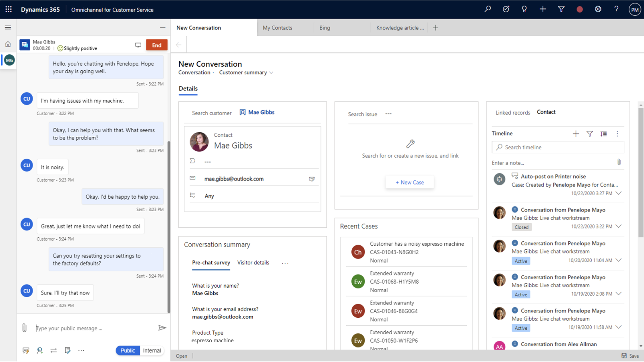The height and width of the screenshot is (362, 644).
Task: Select the consult agent icon in chat panel
Action: [39, 350]
